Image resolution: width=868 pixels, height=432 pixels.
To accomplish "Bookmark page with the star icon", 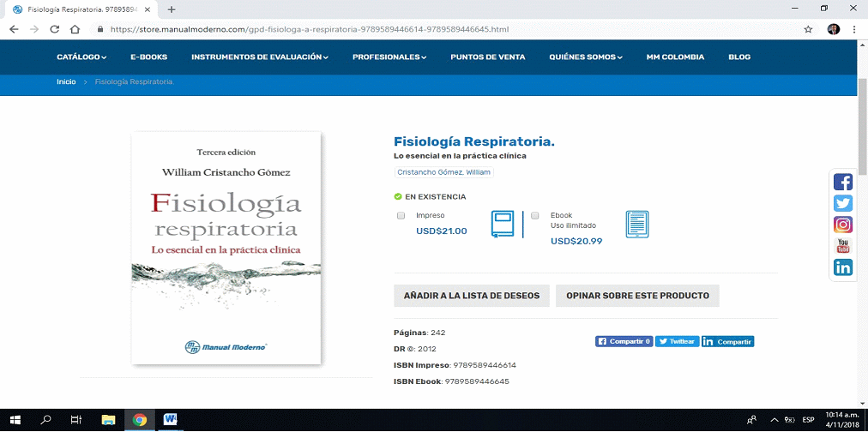I will coord(808,28).
